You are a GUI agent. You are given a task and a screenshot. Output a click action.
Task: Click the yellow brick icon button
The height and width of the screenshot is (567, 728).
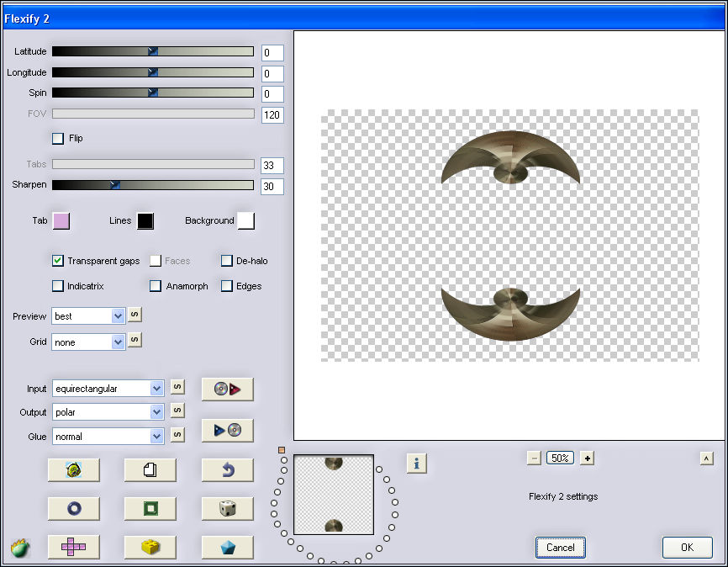(x=150, y=547)
